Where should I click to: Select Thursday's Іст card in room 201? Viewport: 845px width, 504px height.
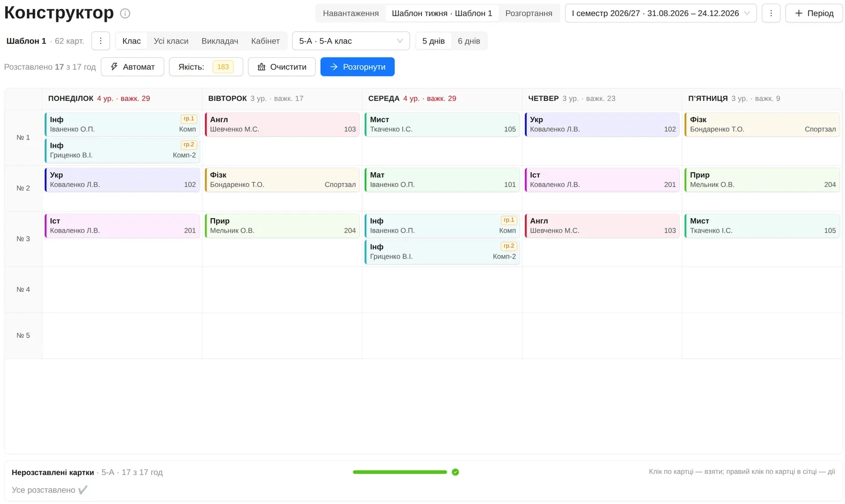[x=602, y=180]
